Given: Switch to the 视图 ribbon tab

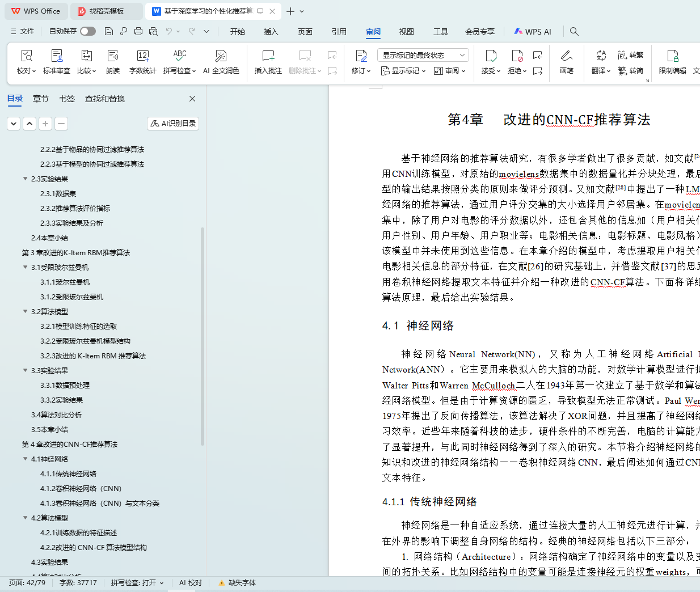Looking at the screenshot, I should click(x=406, y=32).
